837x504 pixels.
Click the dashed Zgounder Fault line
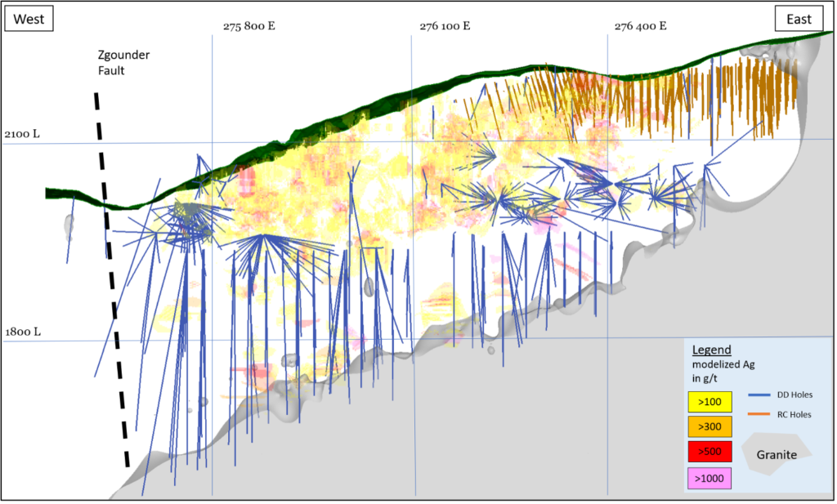[112, 280]
